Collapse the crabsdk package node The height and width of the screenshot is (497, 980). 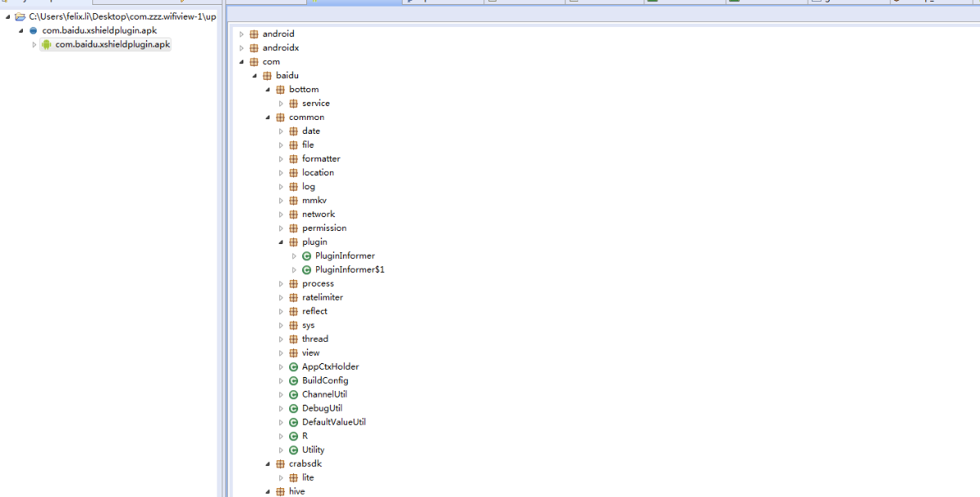[x=268, y=464]
